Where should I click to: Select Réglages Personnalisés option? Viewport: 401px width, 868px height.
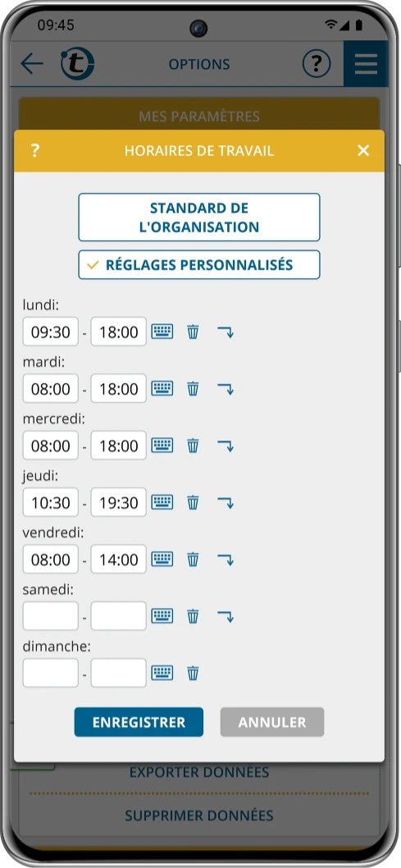click(199, 265)
